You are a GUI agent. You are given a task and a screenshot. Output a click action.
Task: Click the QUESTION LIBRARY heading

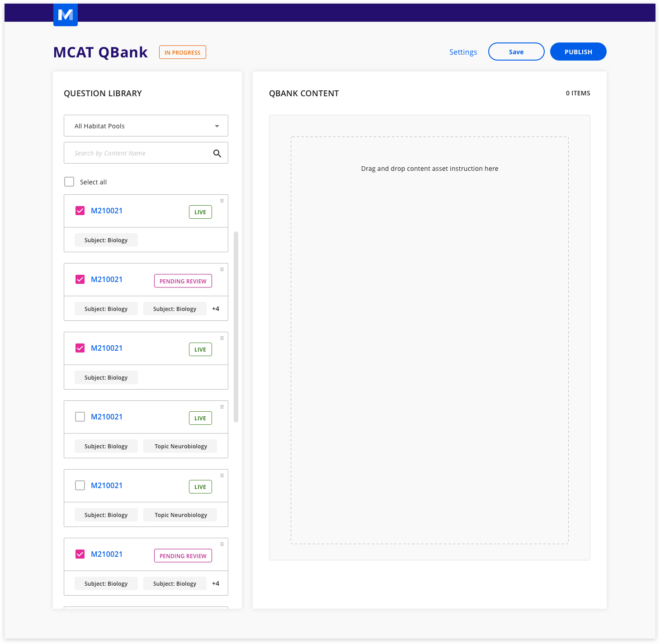click(103, 94)
